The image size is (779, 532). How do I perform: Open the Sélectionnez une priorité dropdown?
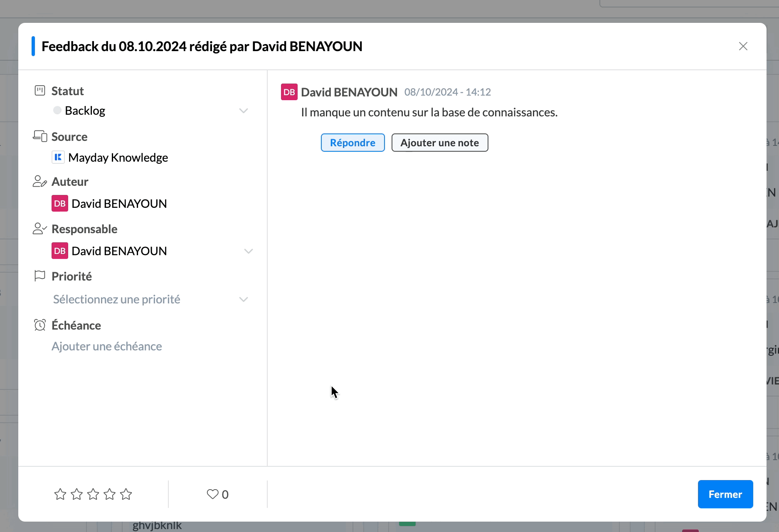244,299
